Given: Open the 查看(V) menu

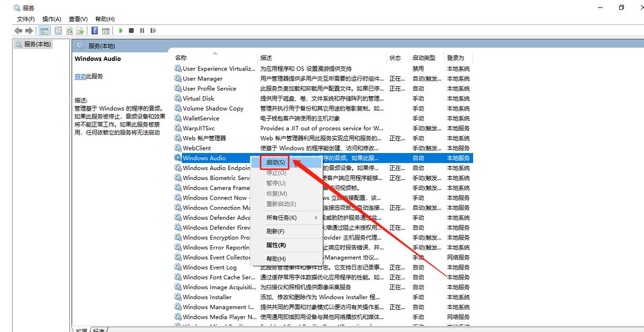Looking at the screenshot, I should pyautogui.click(x=78, y=19).
